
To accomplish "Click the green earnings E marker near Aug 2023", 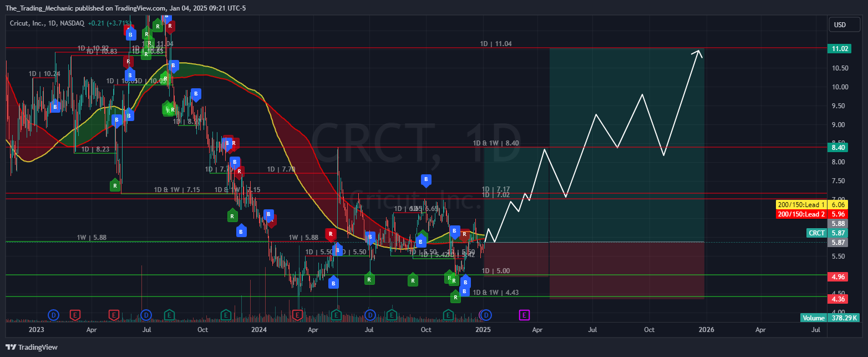I will point(169,315).
